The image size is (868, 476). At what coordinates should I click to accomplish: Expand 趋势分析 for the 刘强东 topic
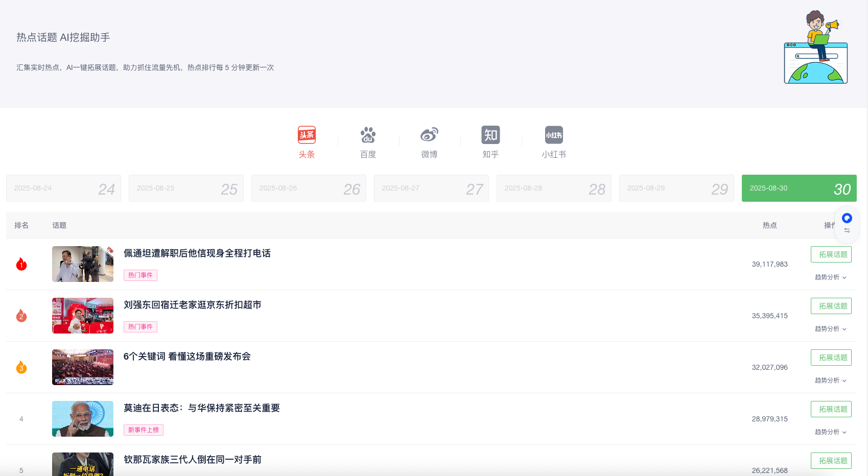pyautogui.click(x=830, y=329)
